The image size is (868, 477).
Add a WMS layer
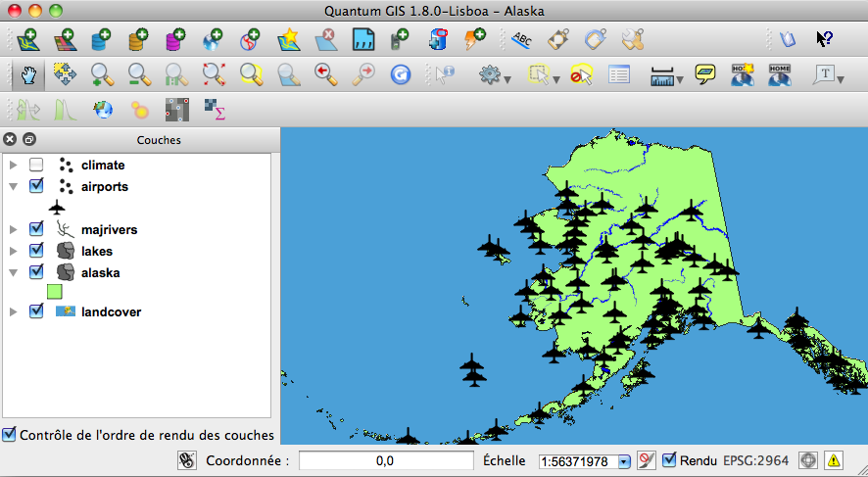point(213,39)
